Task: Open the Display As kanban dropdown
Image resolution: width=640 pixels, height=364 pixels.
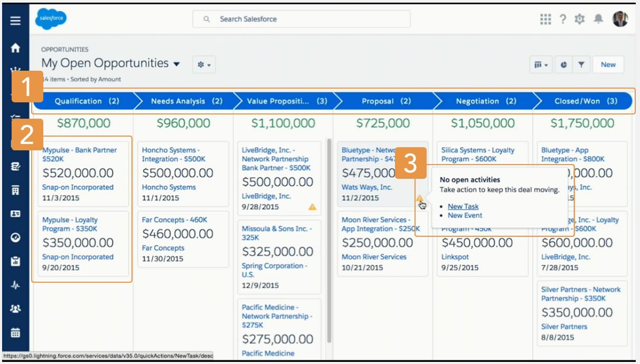Action: pyautogui.click(x=541, y=64)
